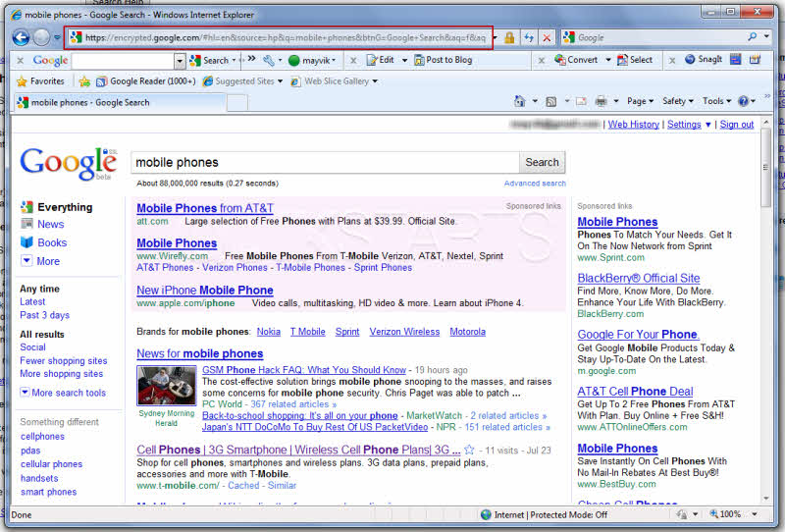Stop loading with the red X icon
This screenshot has height=532, width=785.
coord(547,37)
